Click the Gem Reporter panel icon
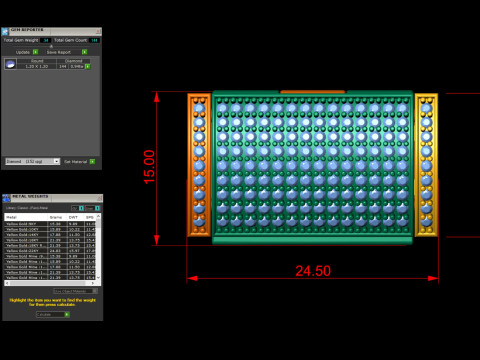The height and width of the screenshot is (360, 480). 5,32
